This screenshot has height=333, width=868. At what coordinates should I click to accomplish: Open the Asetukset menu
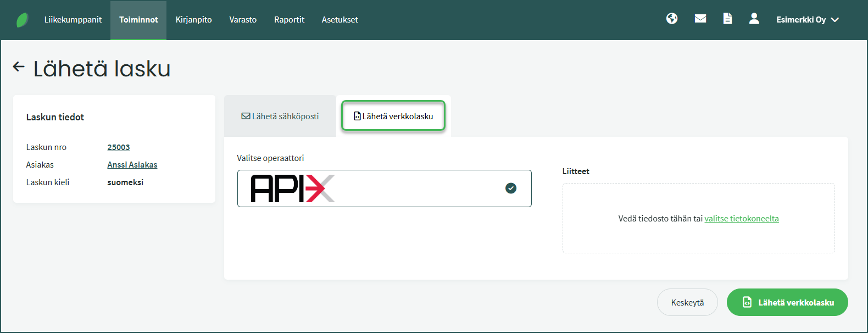tap(340, 20)
